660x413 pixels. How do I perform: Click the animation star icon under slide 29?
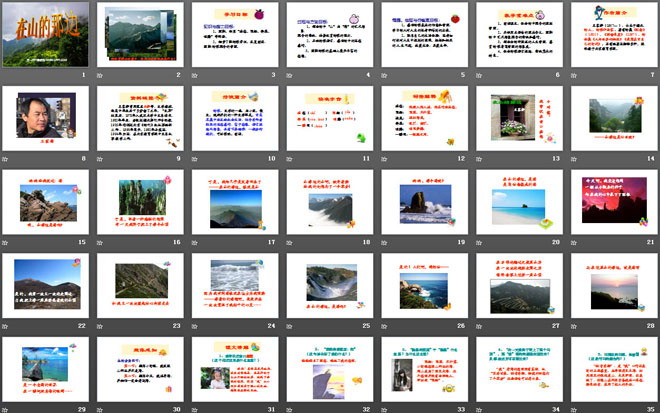coord(7,409)
